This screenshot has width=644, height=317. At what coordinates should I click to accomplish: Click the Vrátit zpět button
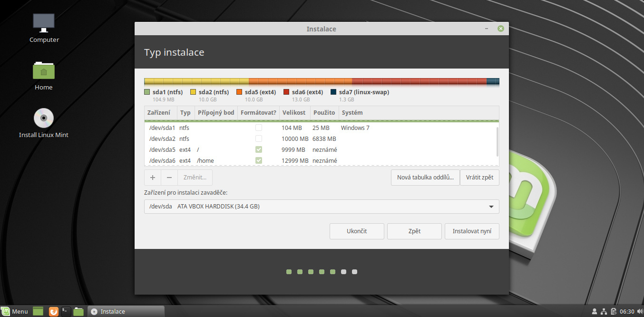pos(480,178)
